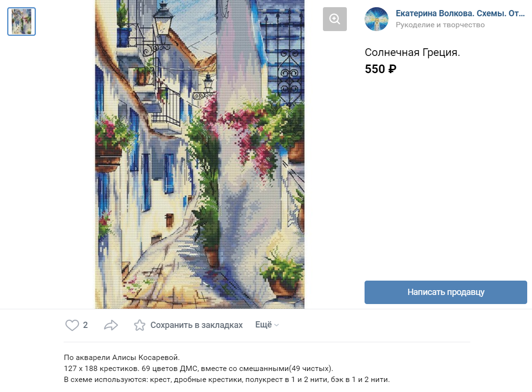Click the ruble currency symbol in price
532x392 pixels.
coord(392,69)
